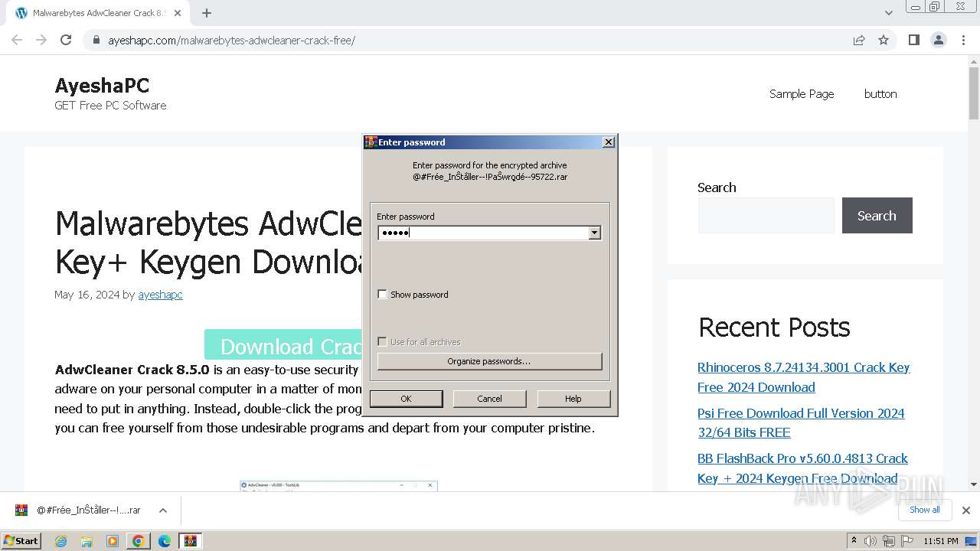Go back in browser history
This screenshot has height=551, width=980.
tap(17, 40)
